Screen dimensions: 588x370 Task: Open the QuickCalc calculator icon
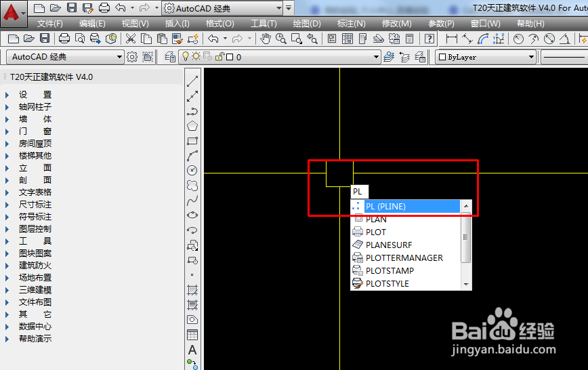pos(409,38)
